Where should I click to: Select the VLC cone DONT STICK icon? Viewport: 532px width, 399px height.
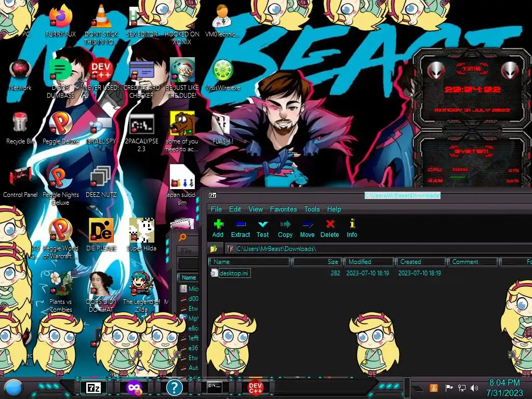101,24
